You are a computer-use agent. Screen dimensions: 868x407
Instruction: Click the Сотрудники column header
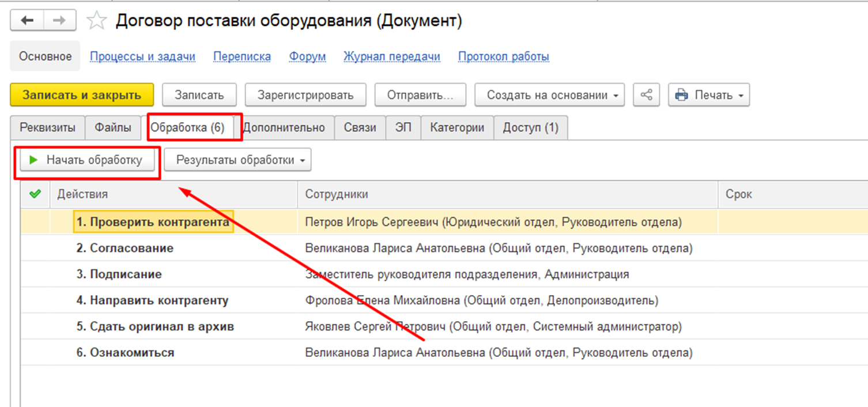(x=508, y=194)
